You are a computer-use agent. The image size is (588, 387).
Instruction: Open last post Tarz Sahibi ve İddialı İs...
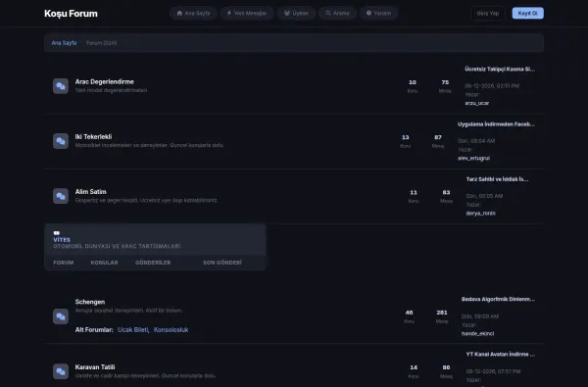coord(497,179)
